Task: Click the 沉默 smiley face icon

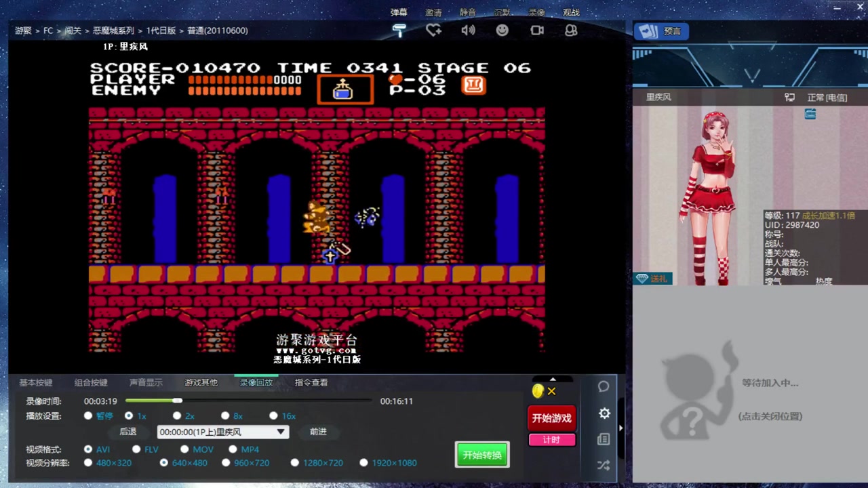Action: click(x=502, y=30)
